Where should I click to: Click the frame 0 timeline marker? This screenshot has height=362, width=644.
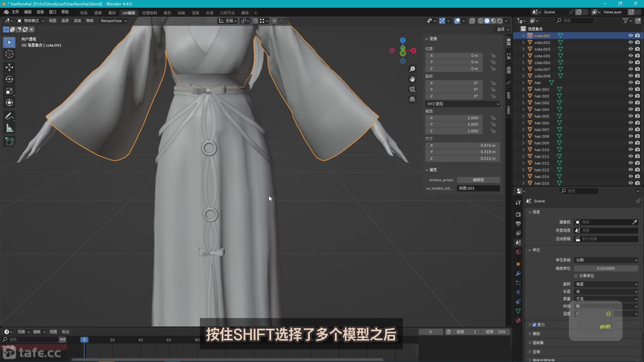84,340
